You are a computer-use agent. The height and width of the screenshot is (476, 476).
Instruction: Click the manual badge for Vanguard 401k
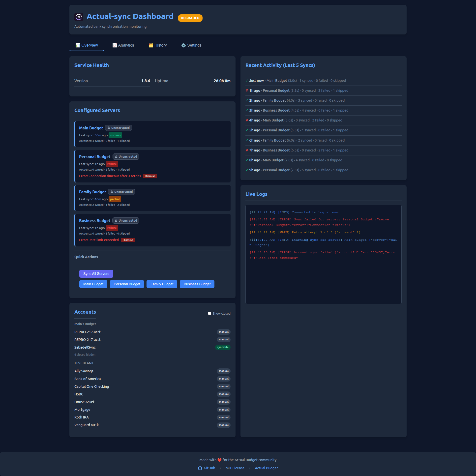(224, 425)
